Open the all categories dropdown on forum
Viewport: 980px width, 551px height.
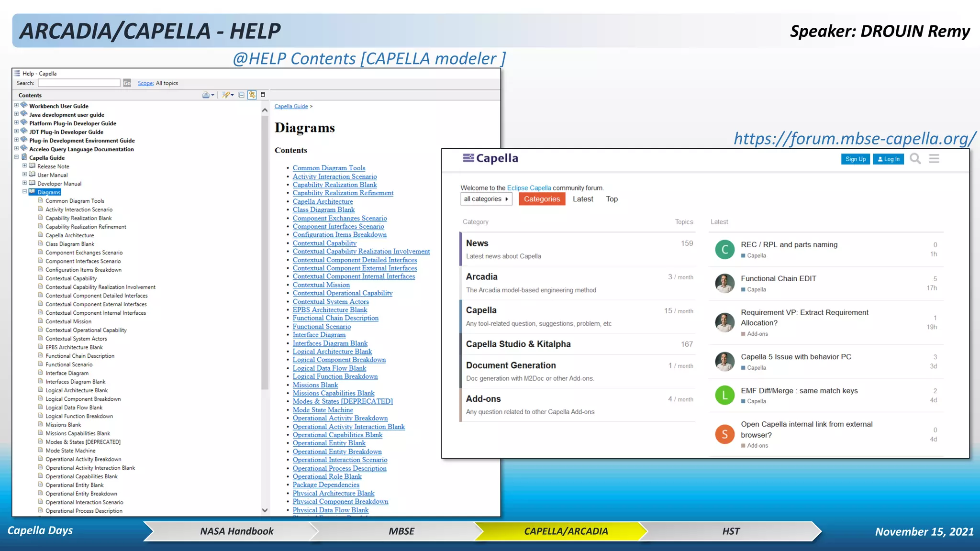486,199
